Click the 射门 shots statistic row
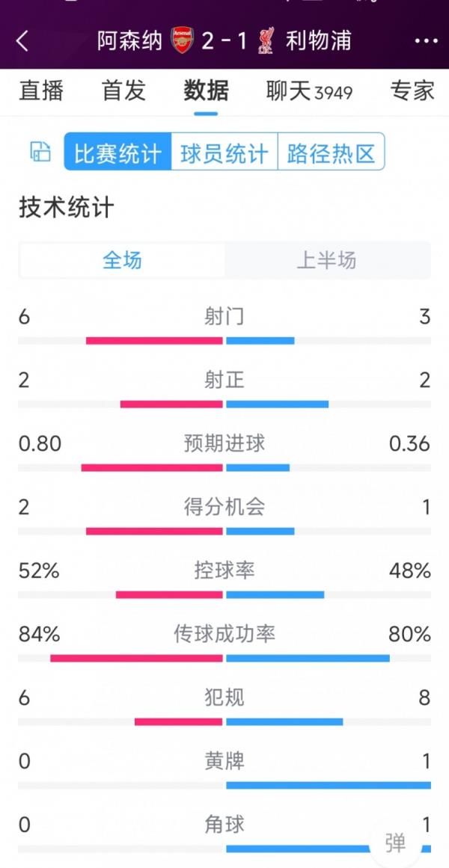The width and height of the screenshot is (449, 868). click(224, 316)
